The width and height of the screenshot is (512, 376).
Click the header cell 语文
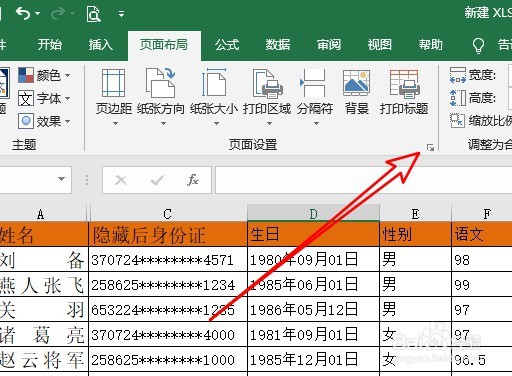tap(482, 234)
